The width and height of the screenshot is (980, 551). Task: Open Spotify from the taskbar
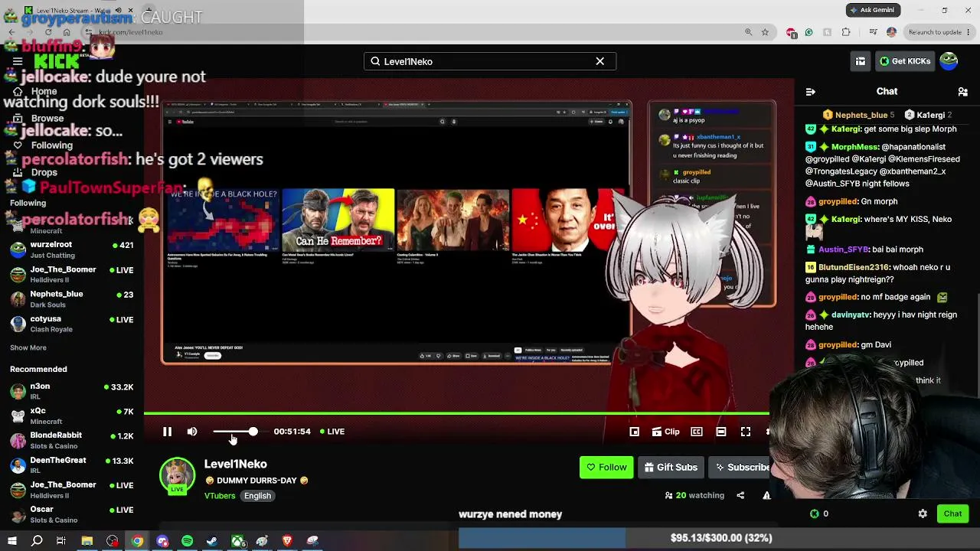[187, 541]
